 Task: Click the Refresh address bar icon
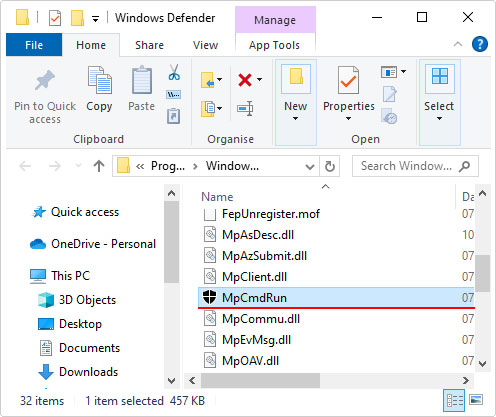tap(330, 166)
